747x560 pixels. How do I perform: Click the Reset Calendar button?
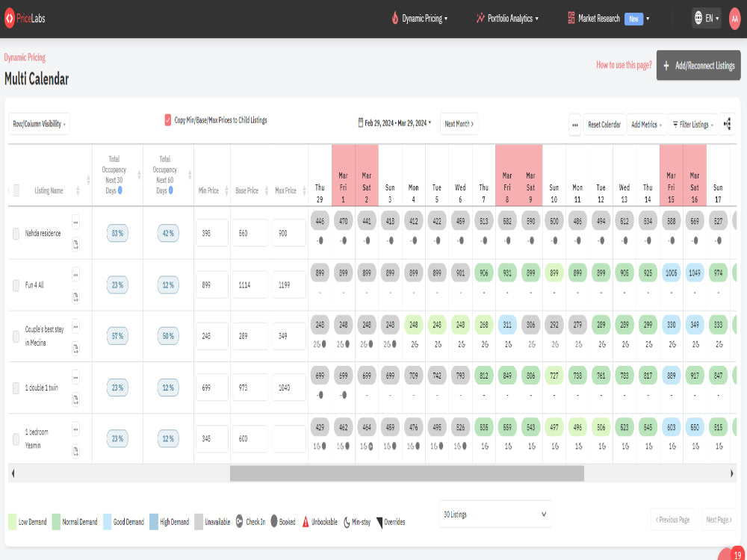tap(604, 125)
